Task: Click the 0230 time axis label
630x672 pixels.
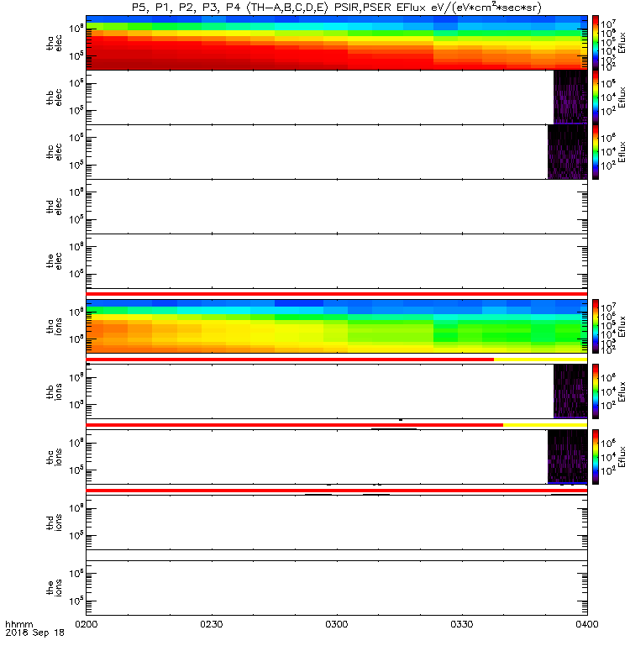Action: (x=212, y=624)
